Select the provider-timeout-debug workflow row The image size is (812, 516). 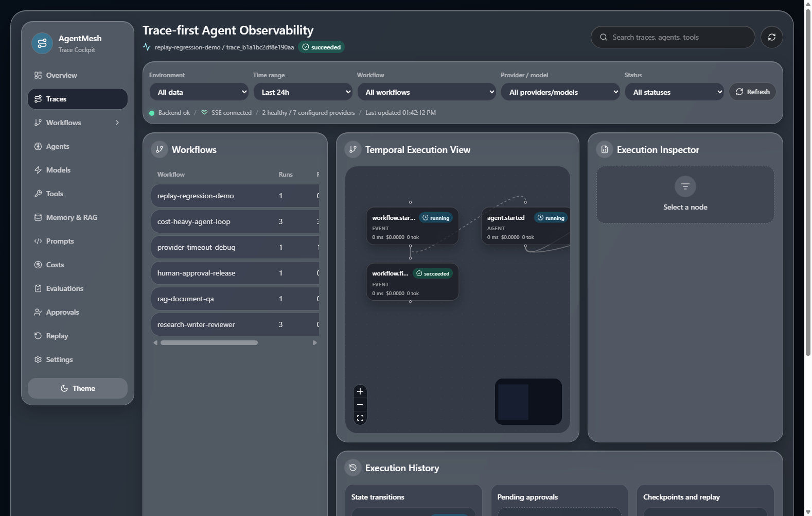(x=235, y=247)
